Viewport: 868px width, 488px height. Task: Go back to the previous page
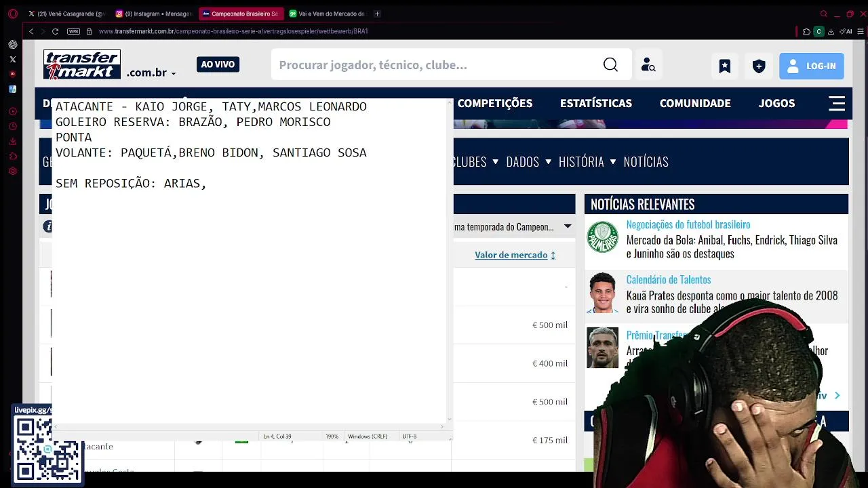click(x=31, y=31)
